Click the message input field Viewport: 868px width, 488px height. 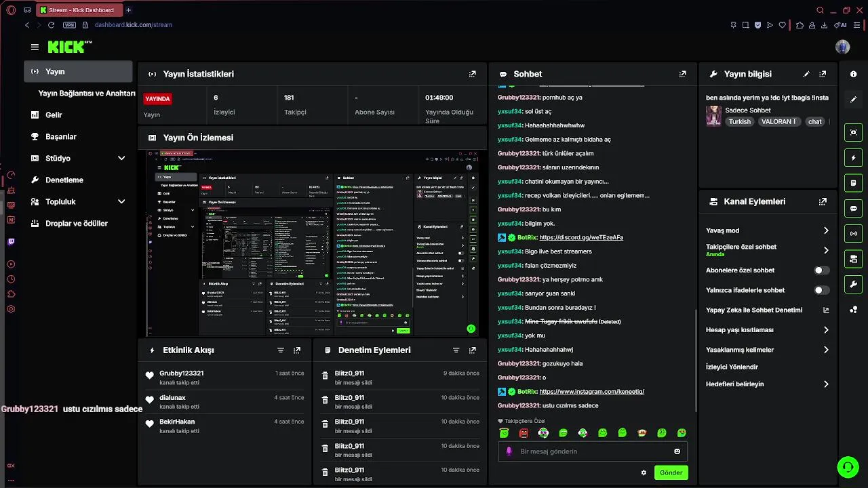click(593, 451)
